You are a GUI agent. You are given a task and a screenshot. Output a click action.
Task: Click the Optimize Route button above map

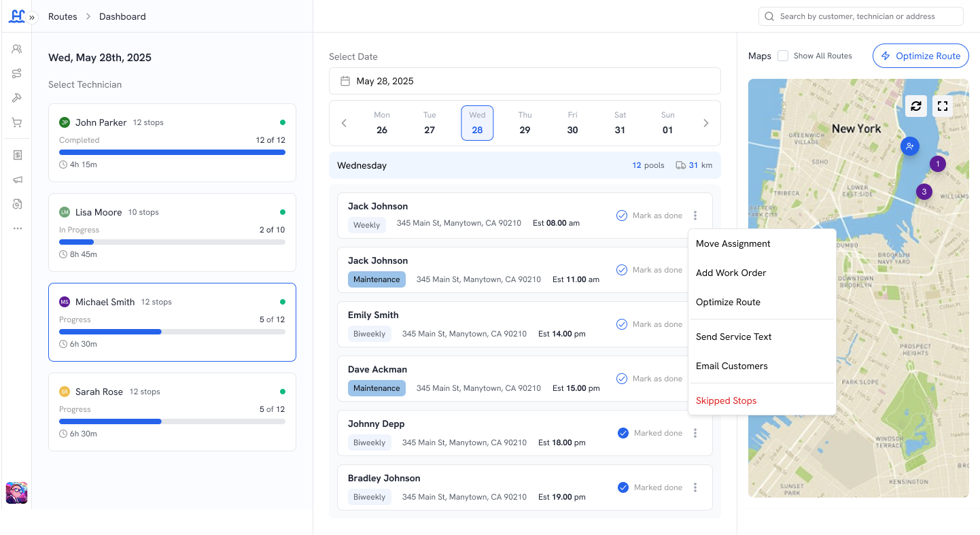pyautogui.click(x=921, y=56)
